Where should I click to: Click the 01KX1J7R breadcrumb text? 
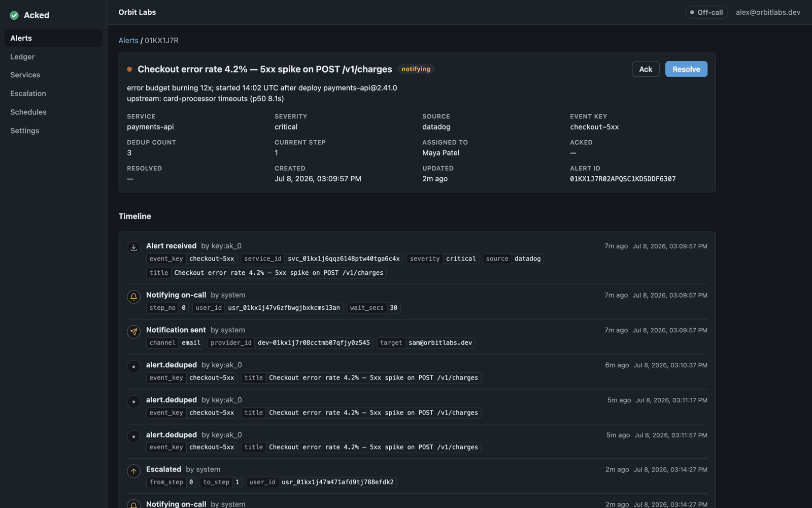click(161, 41)
